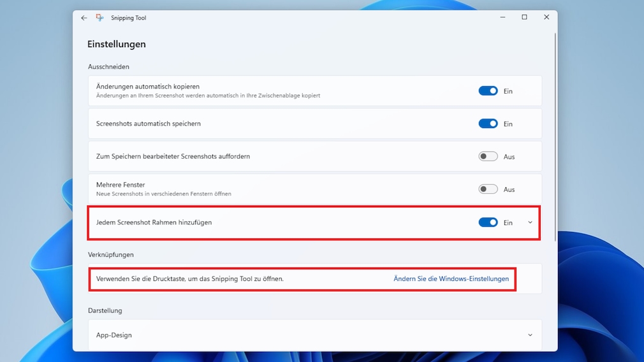Click the vertical scrollbar of settings

point(555,138)
